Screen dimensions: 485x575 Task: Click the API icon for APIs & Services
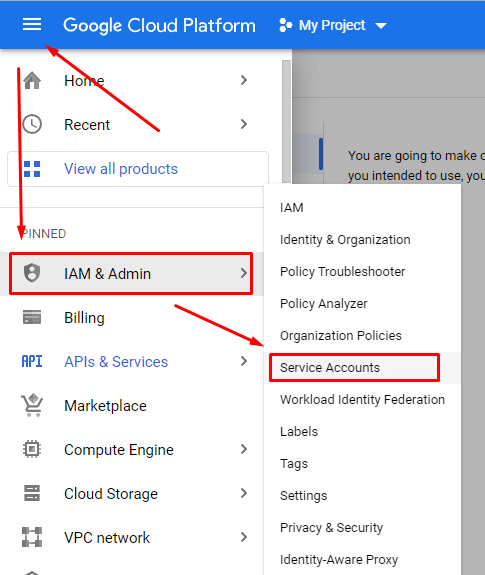point(32,362)
